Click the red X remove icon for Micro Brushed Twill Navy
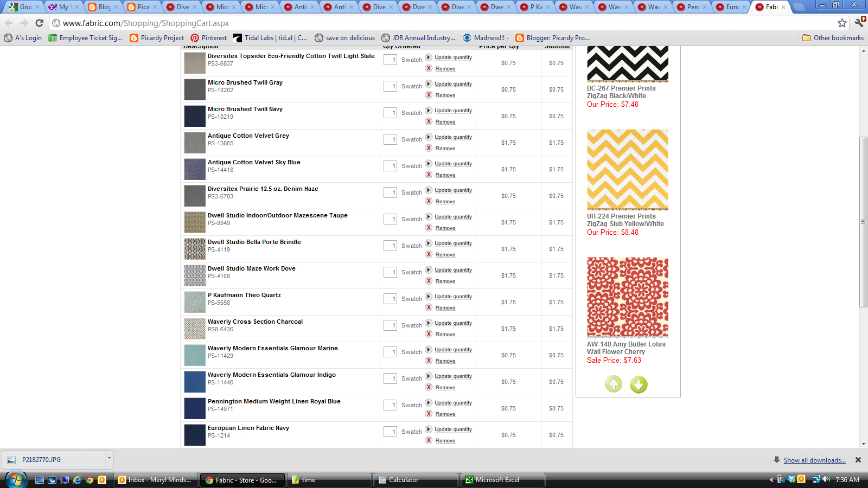868x488 pixels. click(429, 121)
